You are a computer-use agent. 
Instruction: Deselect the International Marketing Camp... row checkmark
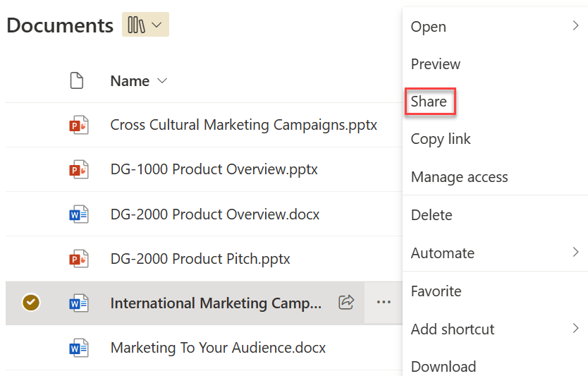click(x=31, y=303)
